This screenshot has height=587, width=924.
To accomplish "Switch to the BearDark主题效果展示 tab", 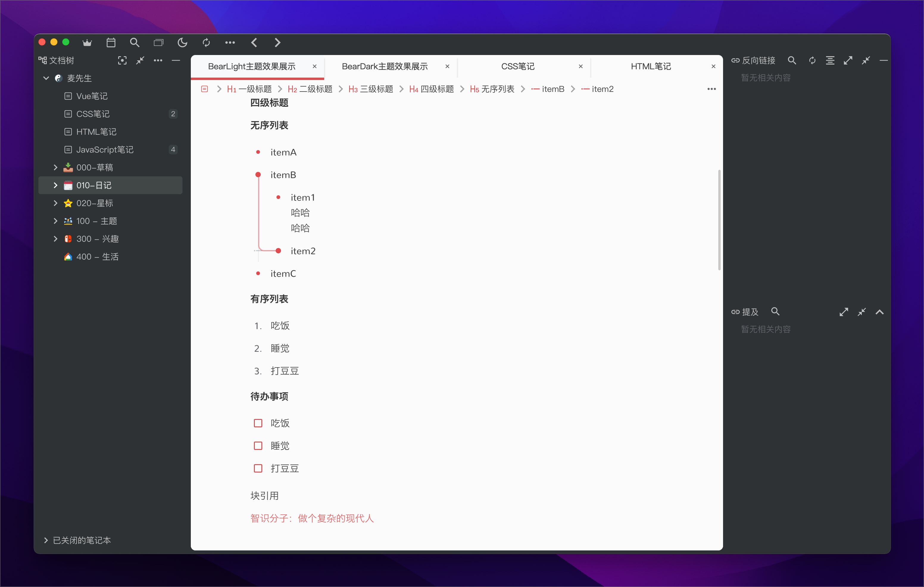I will tap(385, 67).
